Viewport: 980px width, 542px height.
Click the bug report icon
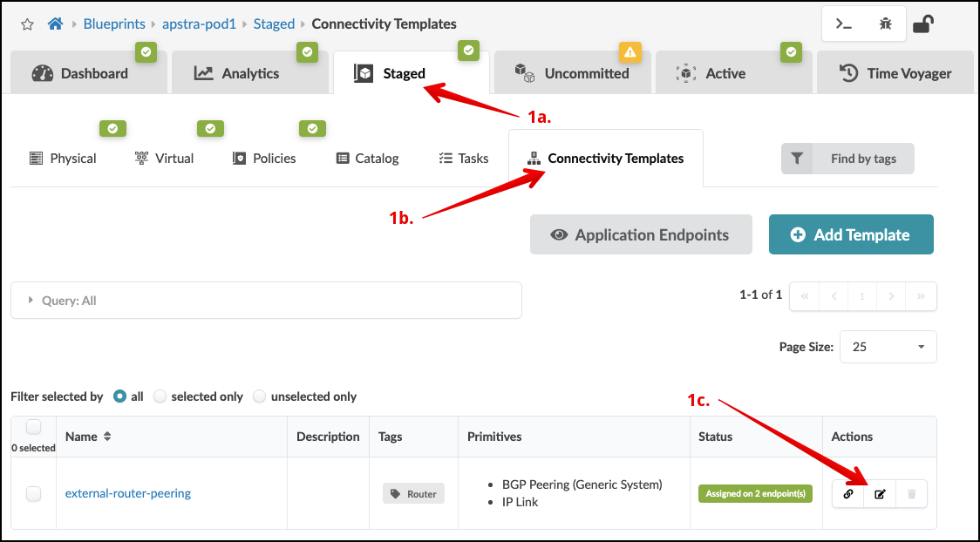pos(885,24)
